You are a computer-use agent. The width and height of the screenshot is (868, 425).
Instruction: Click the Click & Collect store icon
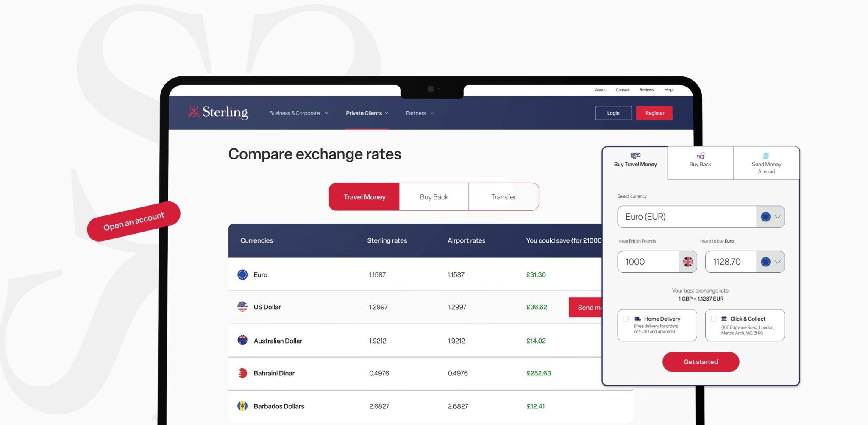724,319
